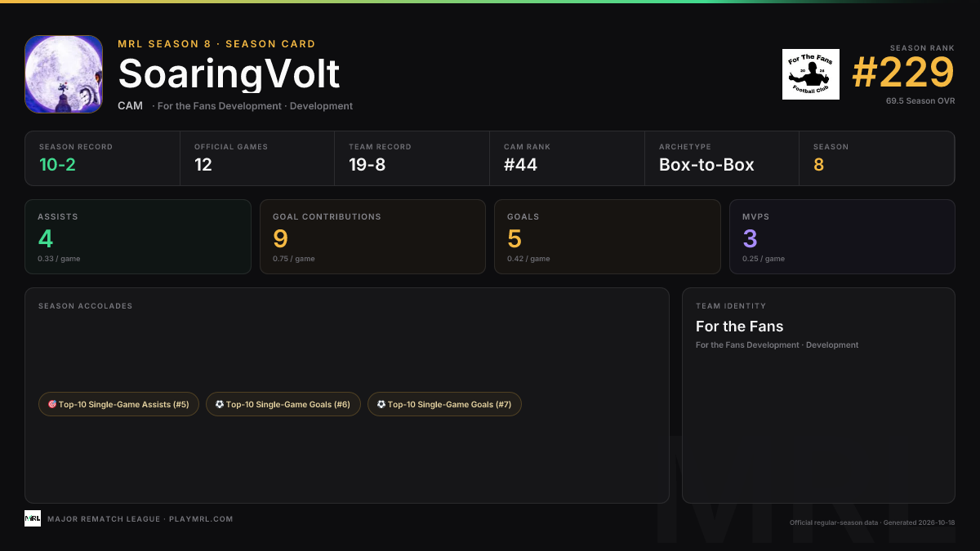This screenshot has height=551, width=980.
Task: Click the soccer ball icon on Goals (#7) badge
Action: click(381, 404)
